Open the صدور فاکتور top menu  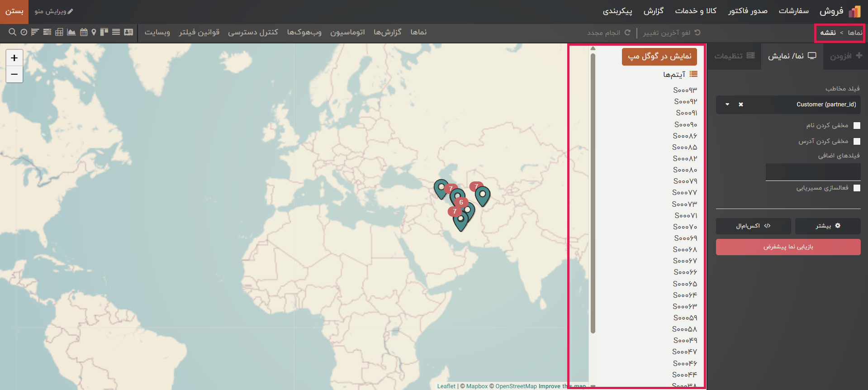[748, 11]
